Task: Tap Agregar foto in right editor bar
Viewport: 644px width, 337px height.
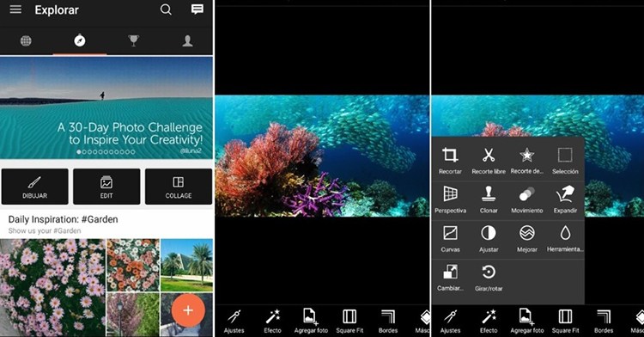Action: click(527, 322)
